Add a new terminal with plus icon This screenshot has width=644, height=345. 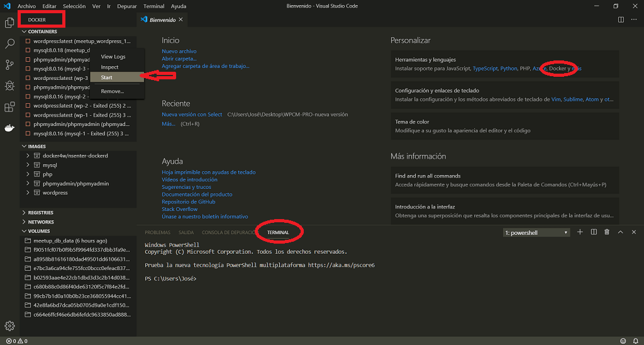tap(580, 232)
